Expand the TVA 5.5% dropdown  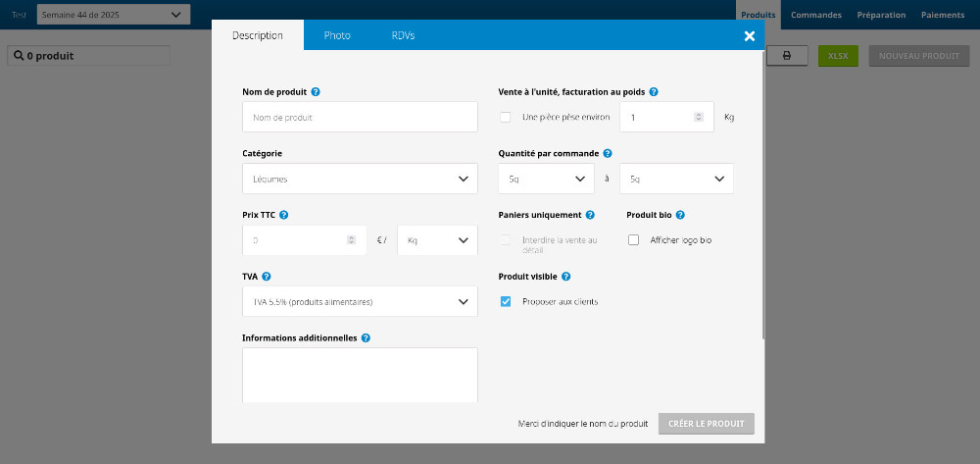[360, 301]
